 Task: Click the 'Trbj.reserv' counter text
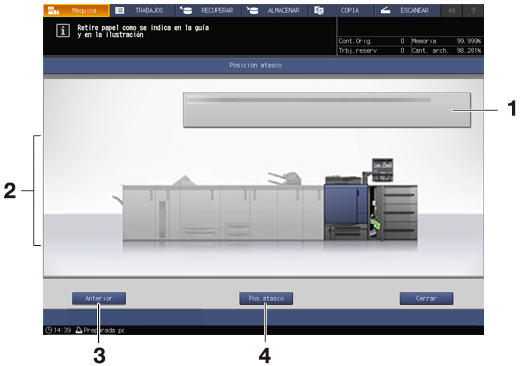[358, 51]
